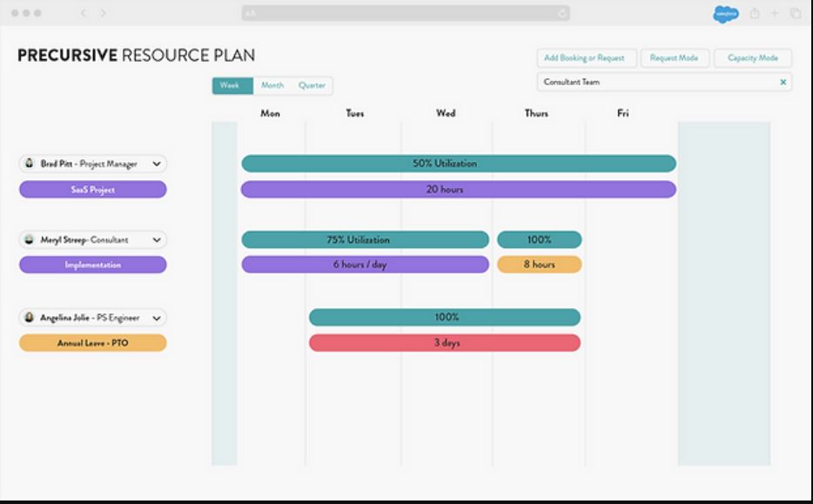Enable Request Mode
The width and height of the screenshot is (813, 504).
coord(674,58)
